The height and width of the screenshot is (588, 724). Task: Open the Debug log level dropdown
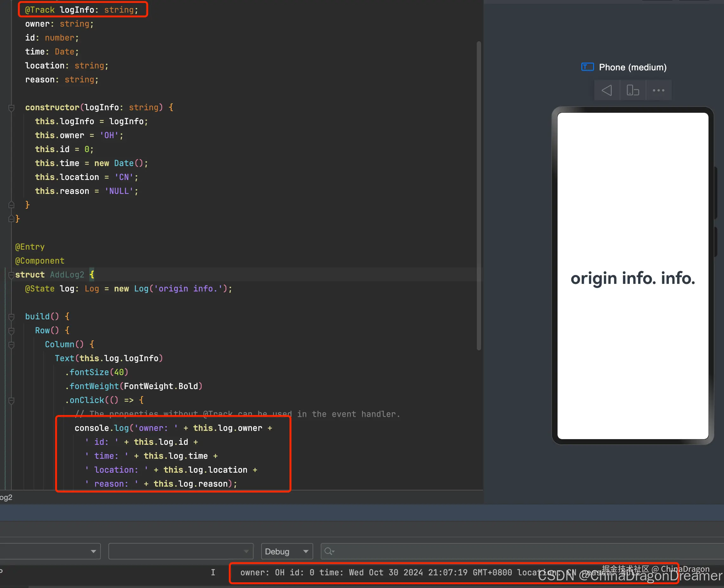pos(287,552)
